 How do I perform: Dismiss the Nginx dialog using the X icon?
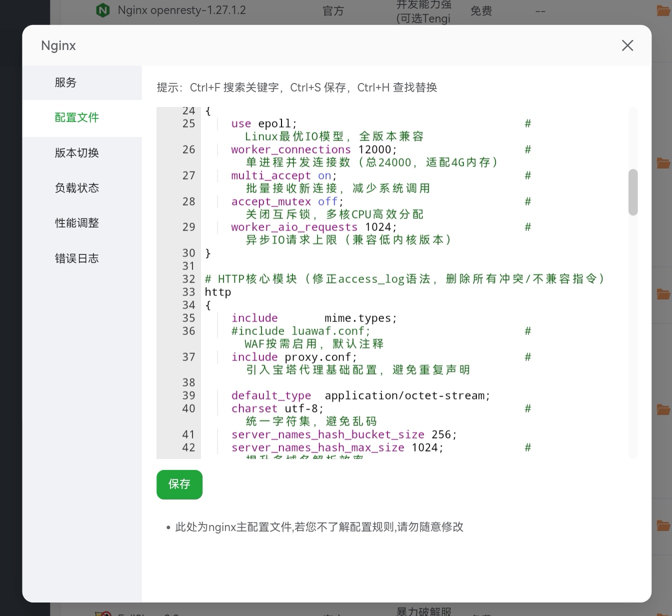pyautogui.click(x=627, y=45)
